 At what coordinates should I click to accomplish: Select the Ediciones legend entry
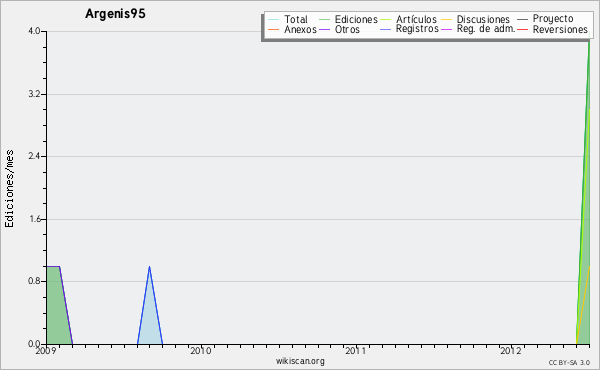(x=356, y=19)
